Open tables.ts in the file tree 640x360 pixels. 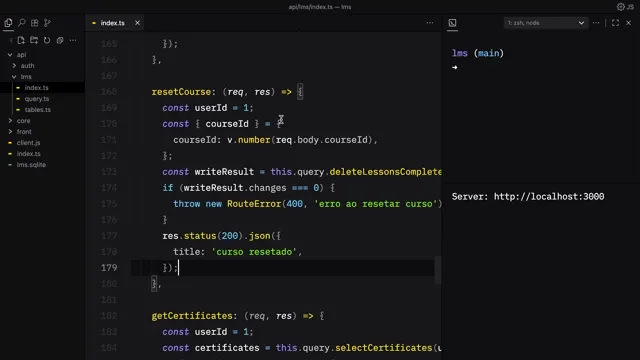38,109
